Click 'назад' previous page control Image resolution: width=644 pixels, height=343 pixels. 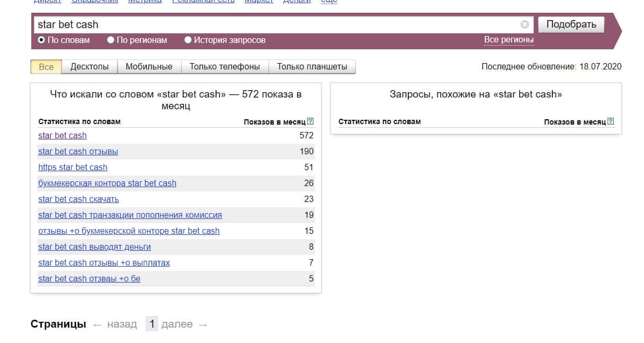coord(115,324)
